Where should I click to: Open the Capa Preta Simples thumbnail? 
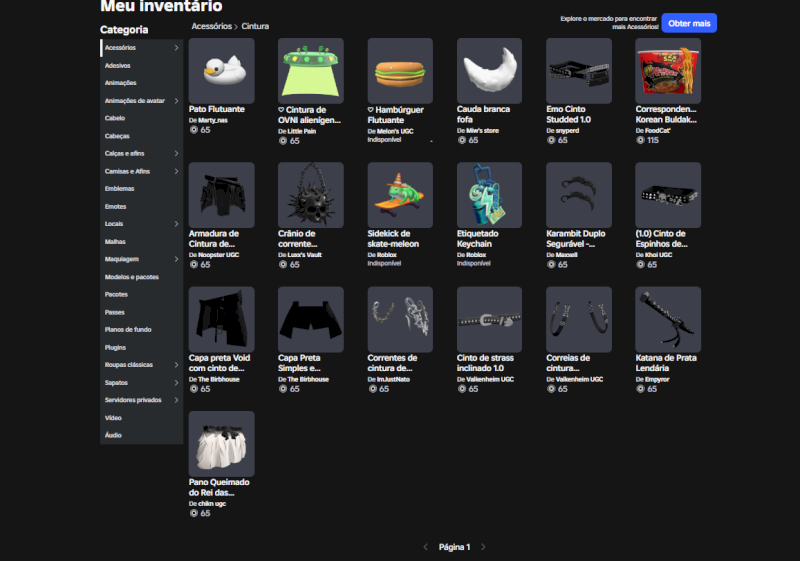[311, 319]
